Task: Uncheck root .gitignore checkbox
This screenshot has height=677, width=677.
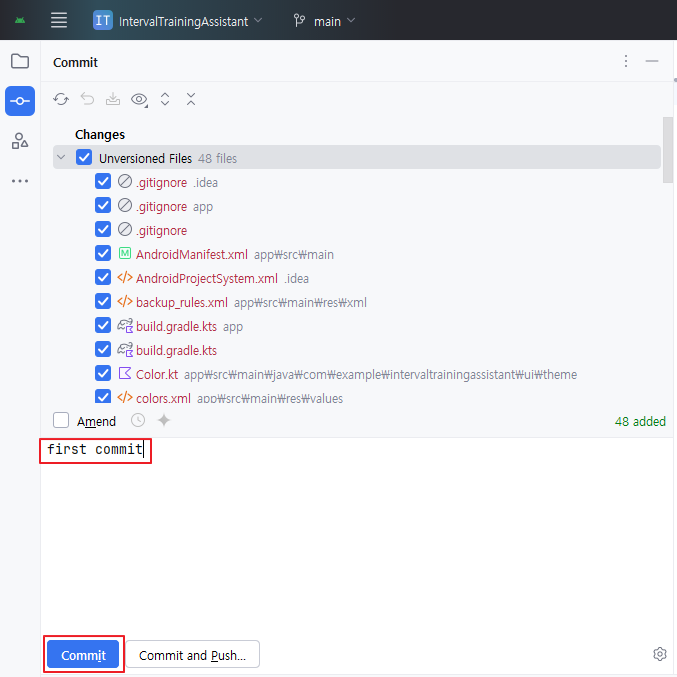Action: 103,230
